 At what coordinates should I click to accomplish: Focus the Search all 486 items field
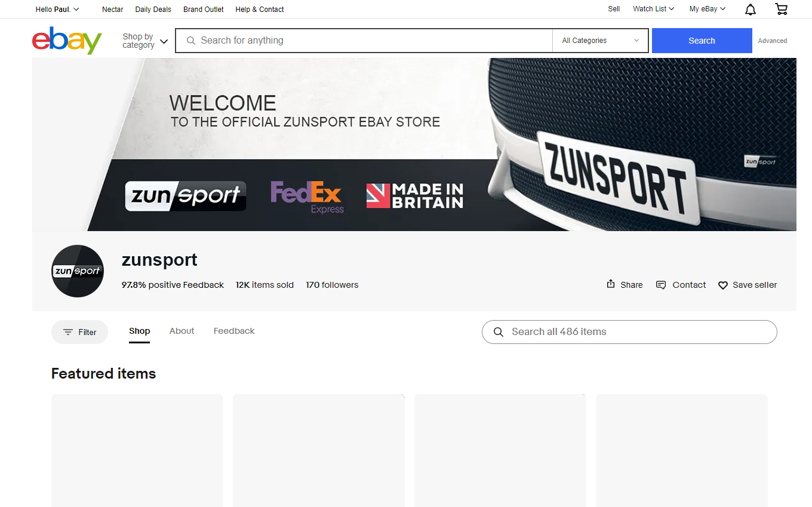629,332
